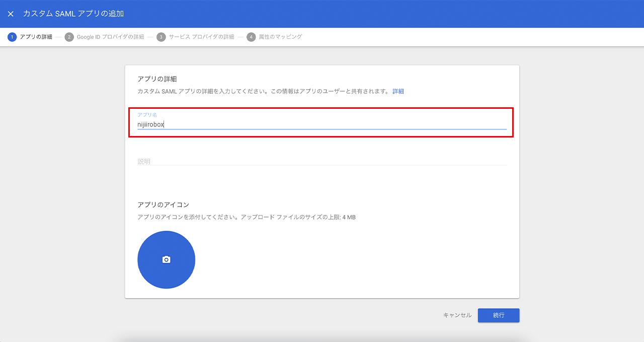
Task: Click the step 4 number circle
Action: 251,37
